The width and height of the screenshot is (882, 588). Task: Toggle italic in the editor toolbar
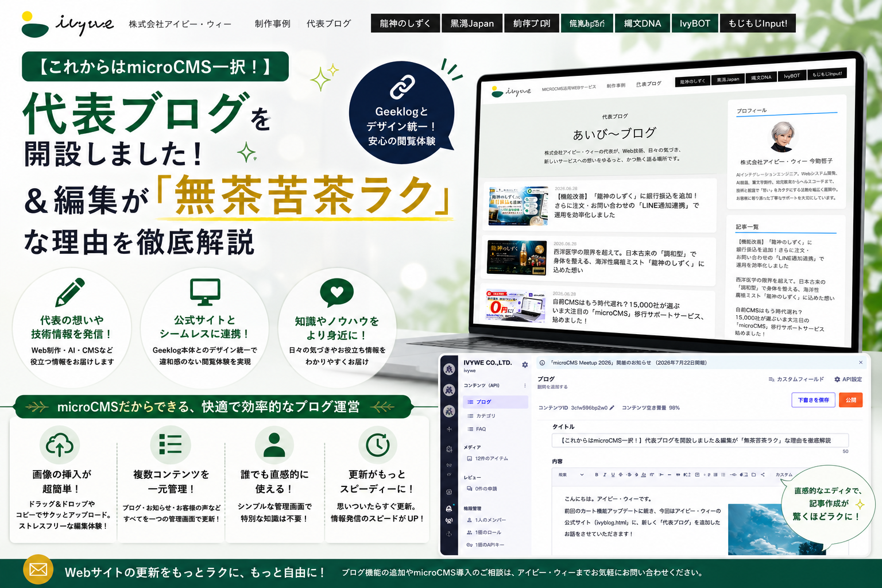coord(605,475)
